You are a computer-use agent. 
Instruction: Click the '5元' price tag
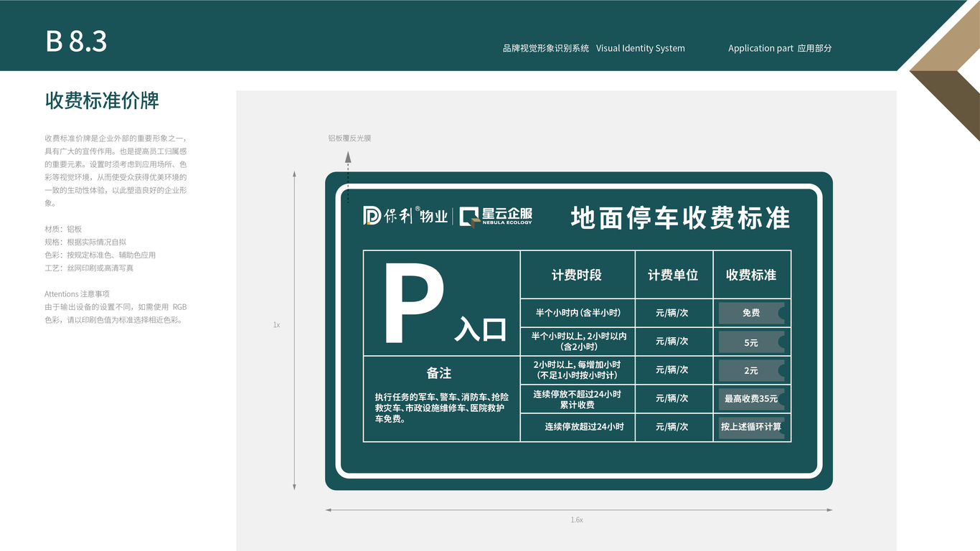(751, 342)
